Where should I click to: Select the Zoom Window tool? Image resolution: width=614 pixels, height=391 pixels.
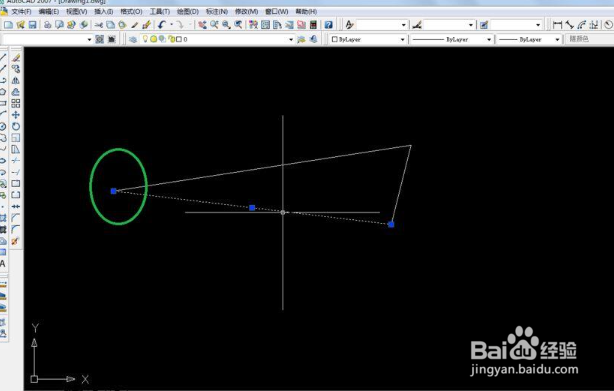[226, 25]
